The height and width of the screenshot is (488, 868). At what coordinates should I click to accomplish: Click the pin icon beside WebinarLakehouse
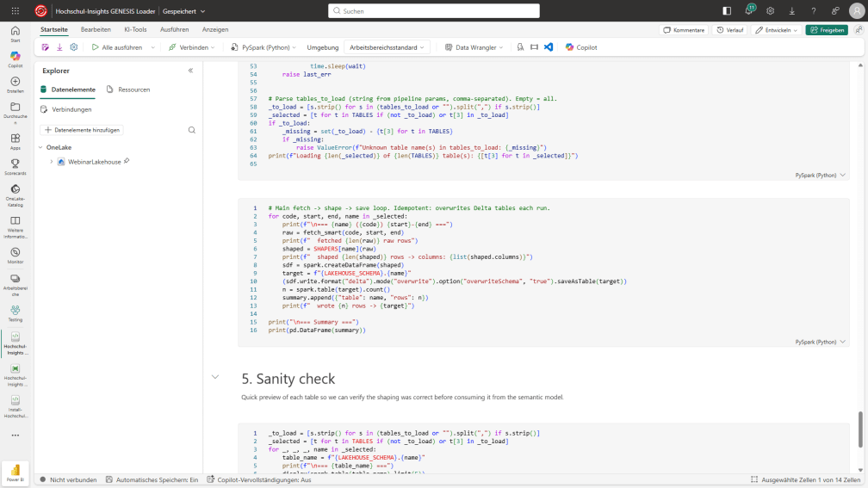127,161
